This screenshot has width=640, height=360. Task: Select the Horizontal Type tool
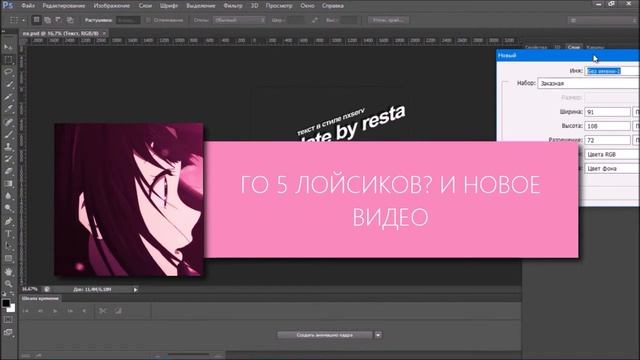pos(8,233)
